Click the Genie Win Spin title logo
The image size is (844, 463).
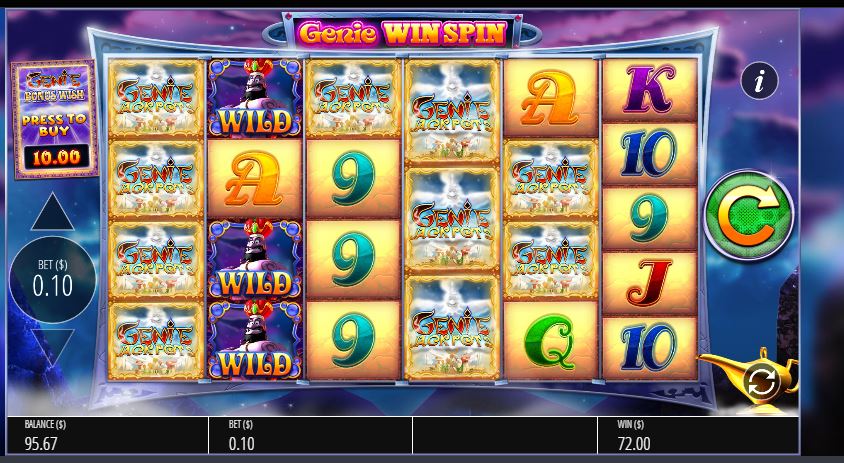[402, 33]
